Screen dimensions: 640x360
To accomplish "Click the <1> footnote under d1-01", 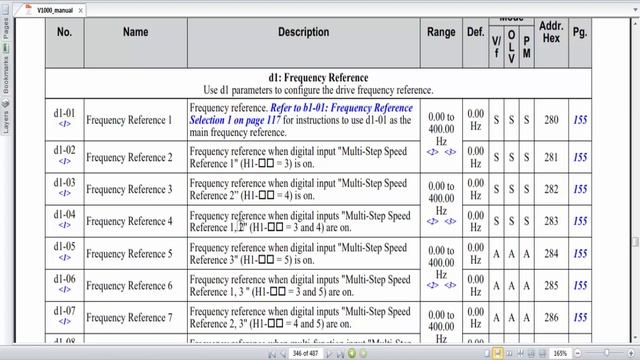I will point(64,124).
